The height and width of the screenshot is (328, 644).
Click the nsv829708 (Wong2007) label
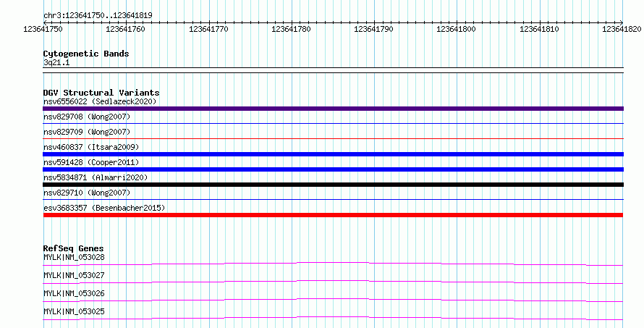(87, 117)
